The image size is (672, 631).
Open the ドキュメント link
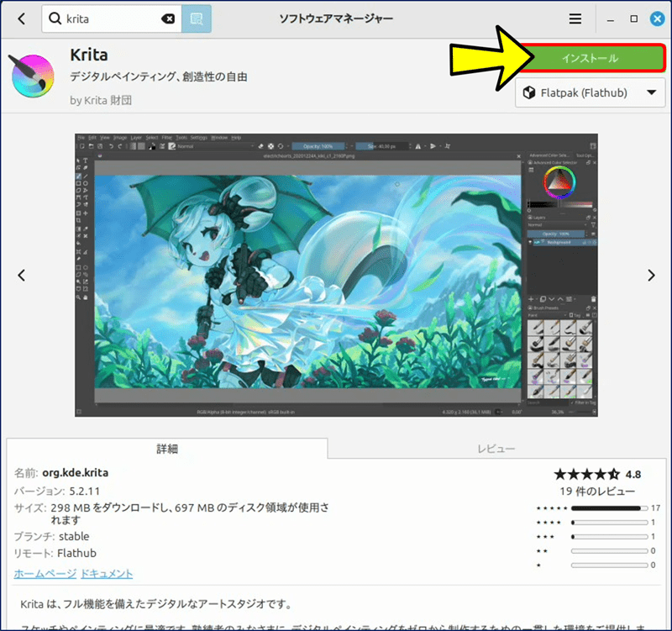(x=107, y=573)
